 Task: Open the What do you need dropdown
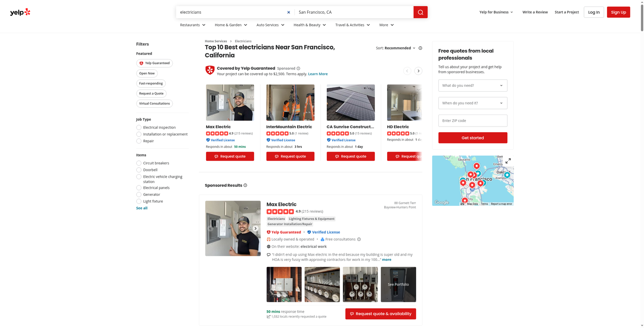click(473, 86)
